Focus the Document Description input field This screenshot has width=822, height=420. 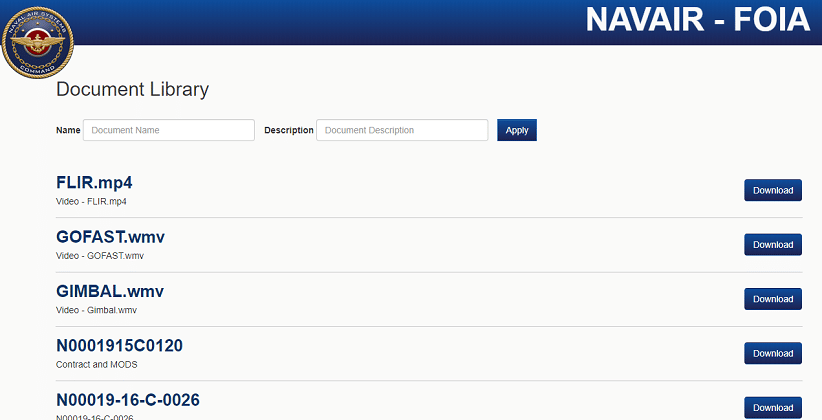402,130
